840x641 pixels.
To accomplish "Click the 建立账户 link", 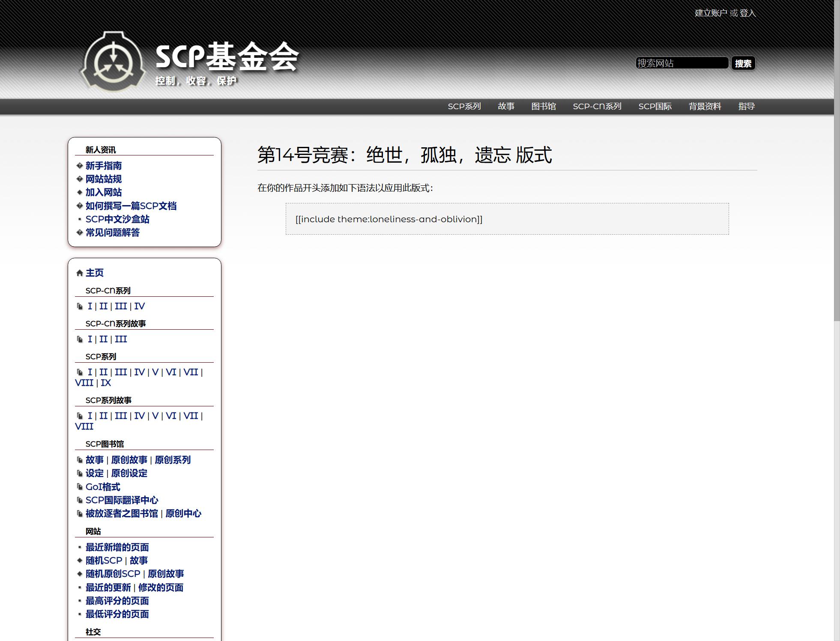I will [710, 13].
